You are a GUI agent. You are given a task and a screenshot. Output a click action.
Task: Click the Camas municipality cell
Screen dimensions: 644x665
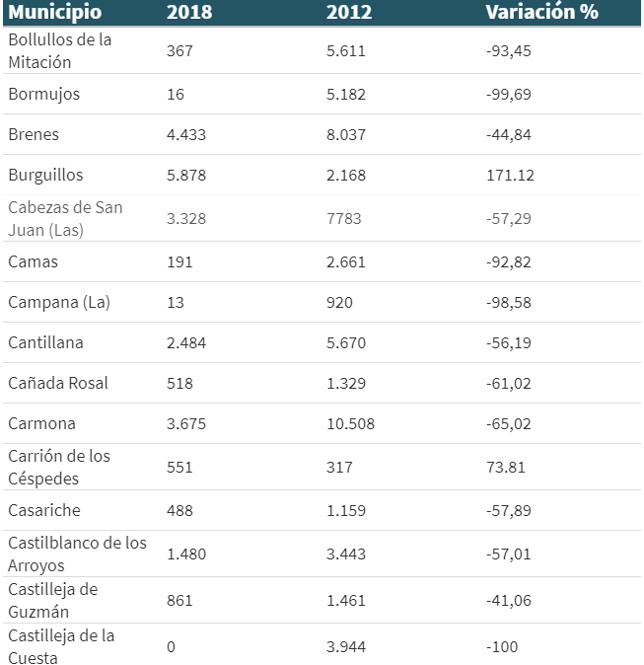(33, 262)
